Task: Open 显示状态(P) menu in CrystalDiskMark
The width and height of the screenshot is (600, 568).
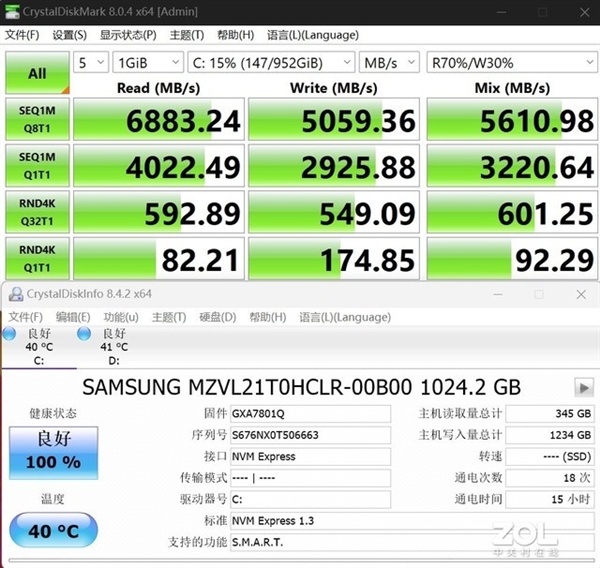Action: coord(128,35)
